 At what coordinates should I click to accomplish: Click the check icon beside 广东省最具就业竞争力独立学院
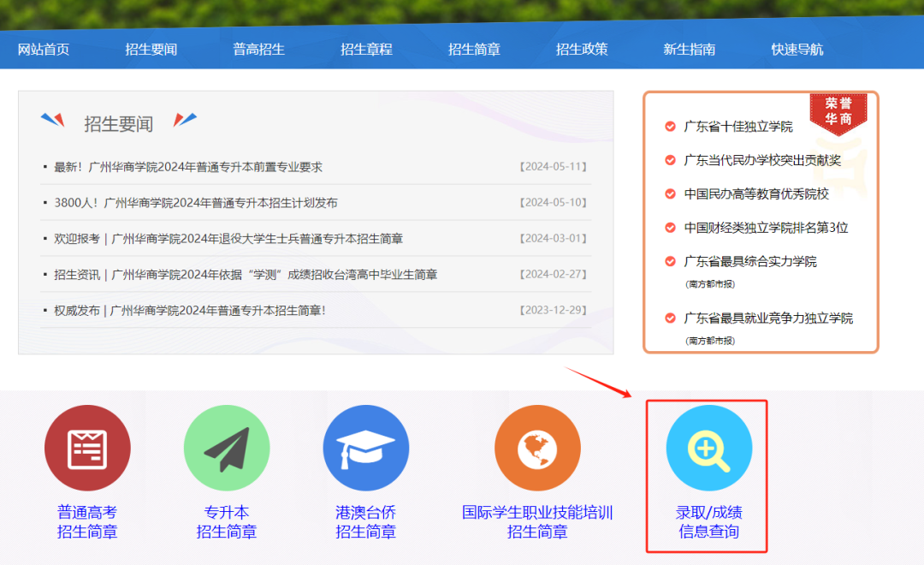pos(669,317)
